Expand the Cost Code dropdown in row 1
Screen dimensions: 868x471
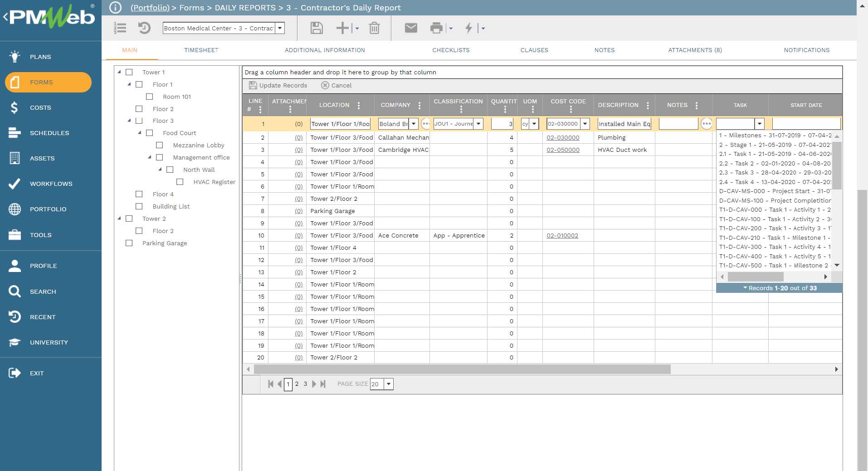click(585, 124)
